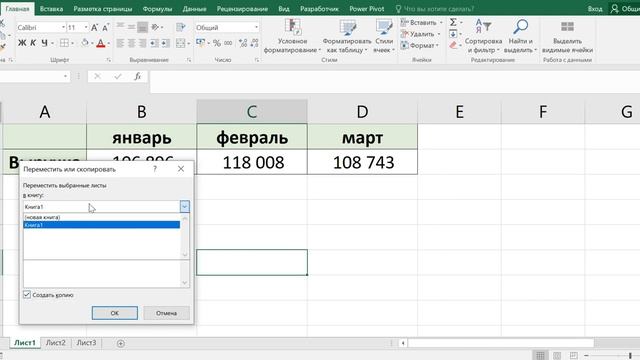Viewport: 640px width, 360px height.
Task: Click the Fill down arrow icon
Action: coord(453,34)
